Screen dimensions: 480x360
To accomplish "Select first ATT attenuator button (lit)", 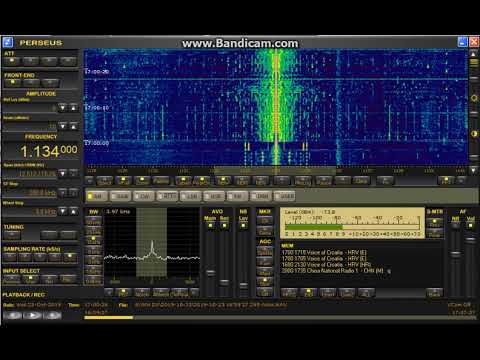I will coord(12,61).
